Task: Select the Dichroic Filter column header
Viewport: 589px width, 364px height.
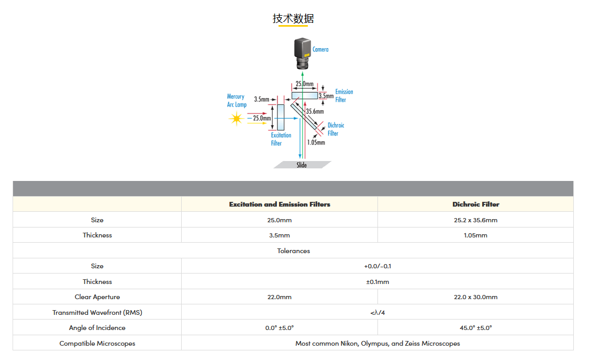Action: [x=475, y=204]
